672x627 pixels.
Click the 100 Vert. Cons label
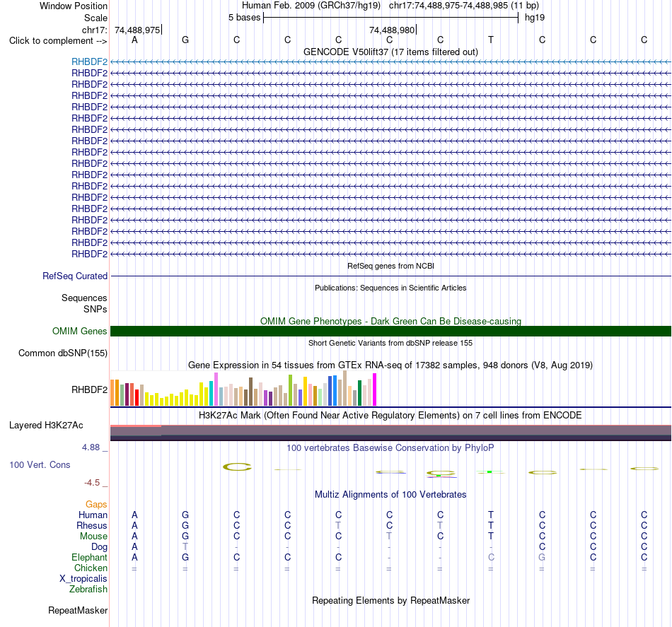point(40,464)
